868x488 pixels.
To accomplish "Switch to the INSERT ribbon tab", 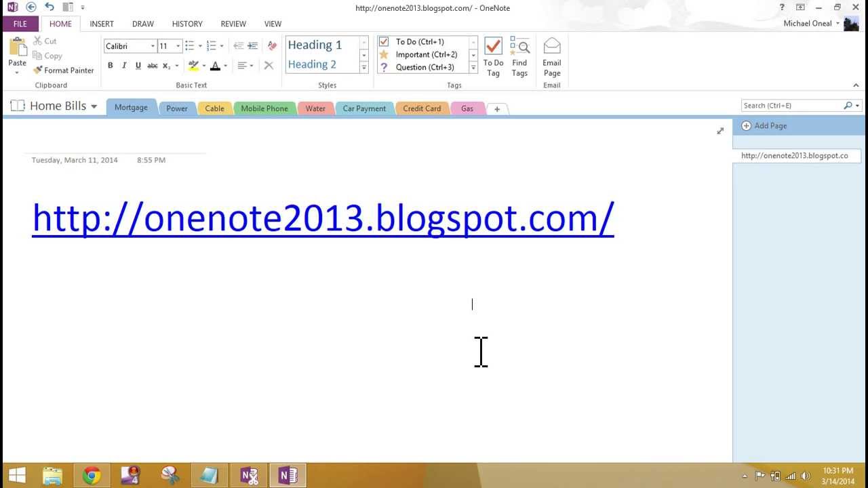I will (x=102, y=24).
